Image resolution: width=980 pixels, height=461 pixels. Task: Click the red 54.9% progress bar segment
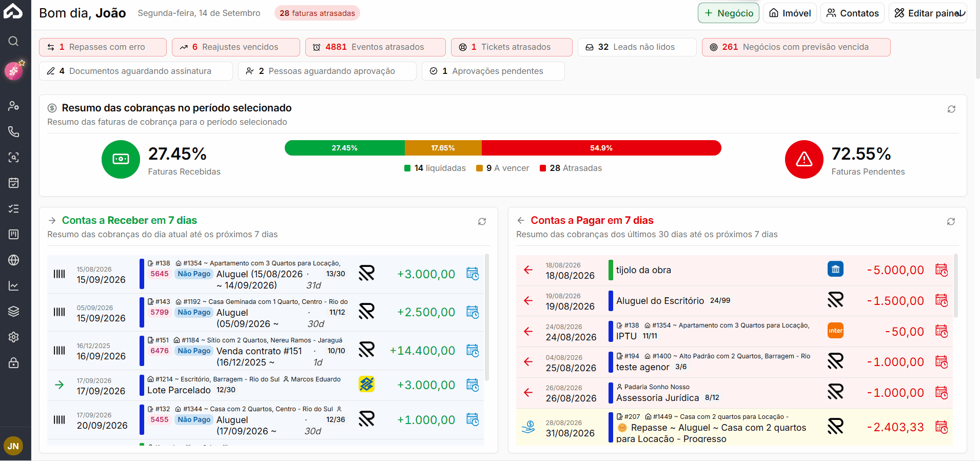click(601, 148)
